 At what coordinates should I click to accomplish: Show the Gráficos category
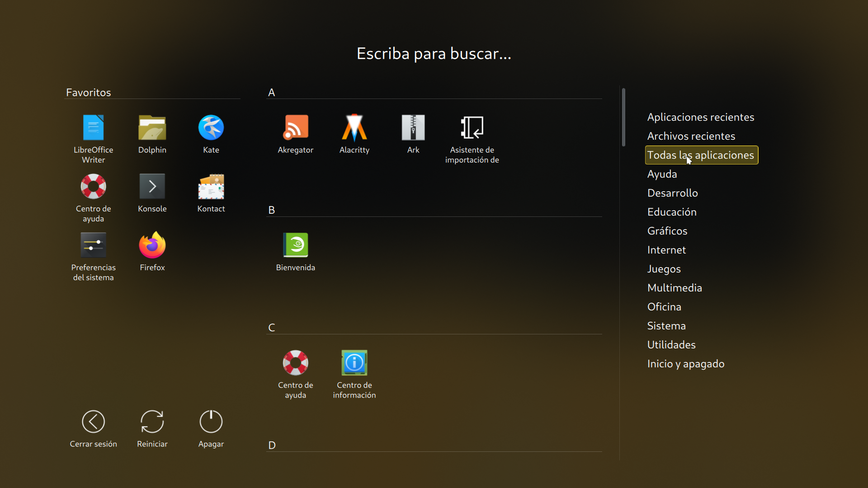tap(667, 231)
